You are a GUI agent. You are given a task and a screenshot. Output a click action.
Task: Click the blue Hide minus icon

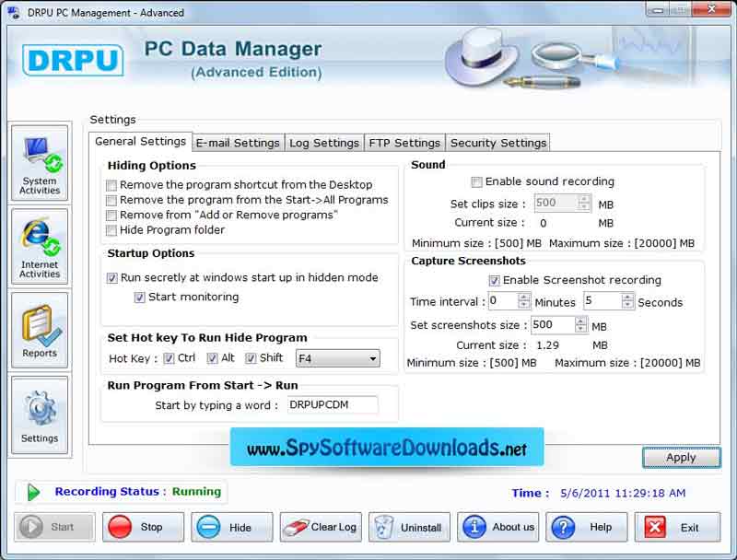click(208, 527)
